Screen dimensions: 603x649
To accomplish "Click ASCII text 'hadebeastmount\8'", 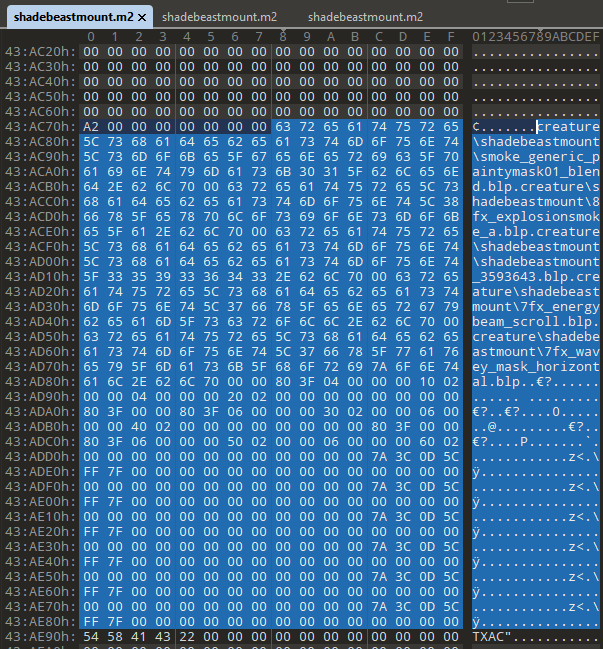I will point(536,202).
